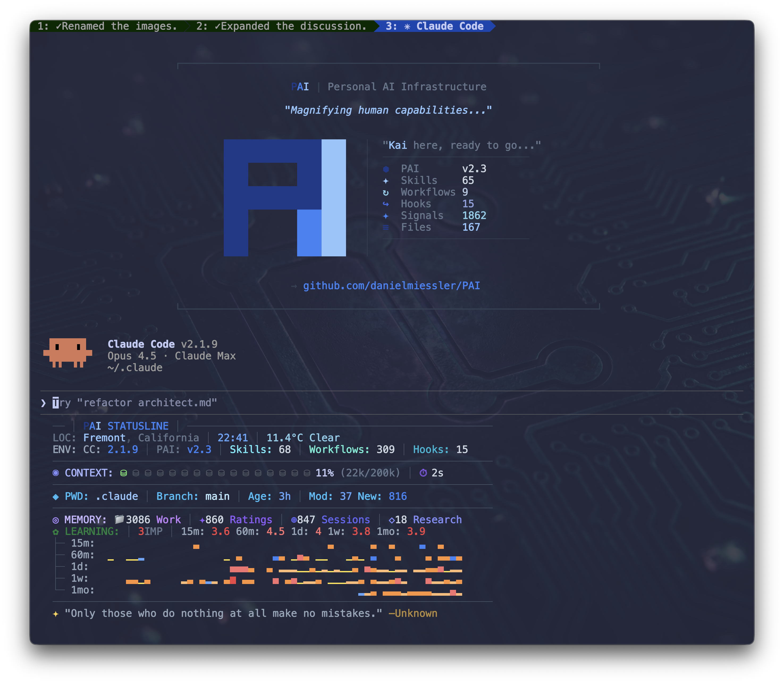Click the "Fremont, California" location text
This screenshot has height=684, width=784.
coord(141,438)
